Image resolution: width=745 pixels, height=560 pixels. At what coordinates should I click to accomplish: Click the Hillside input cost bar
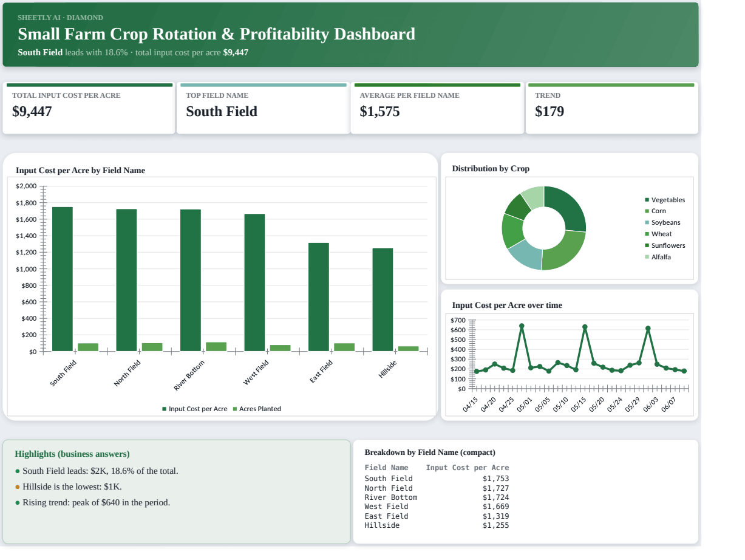383,299
